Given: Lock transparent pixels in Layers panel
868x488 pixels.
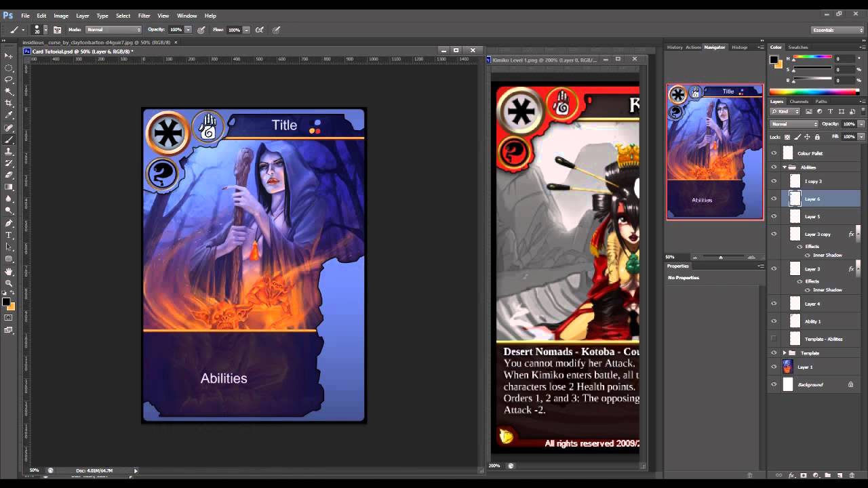Looking at the screenshot, I should click(x=789, y=137).
